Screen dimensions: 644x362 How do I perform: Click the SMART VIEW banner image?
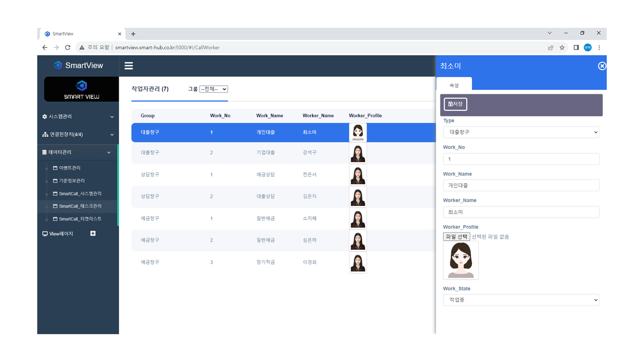[x=82, y=89]
